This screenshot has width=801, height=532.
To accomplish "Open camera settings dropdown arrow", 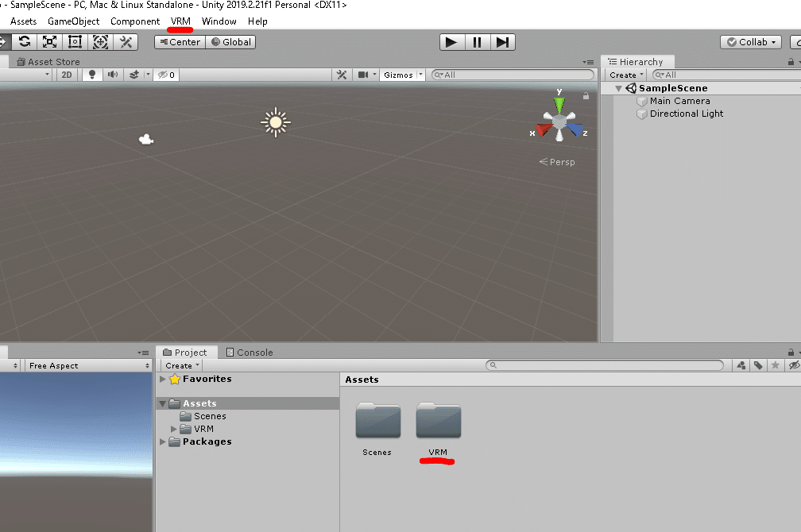I will [374, 75].
